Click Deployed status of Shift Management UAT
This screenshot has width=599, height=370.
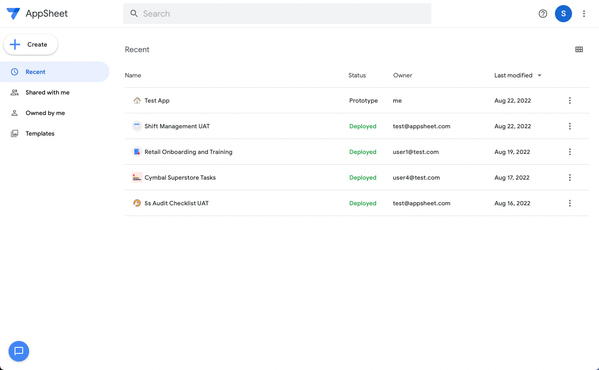363,126
